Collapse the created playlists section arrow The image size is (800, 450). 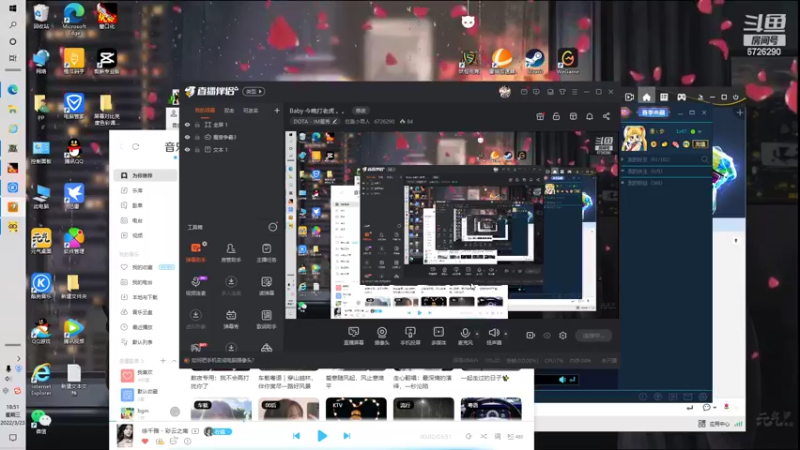[x=174, y=361]
